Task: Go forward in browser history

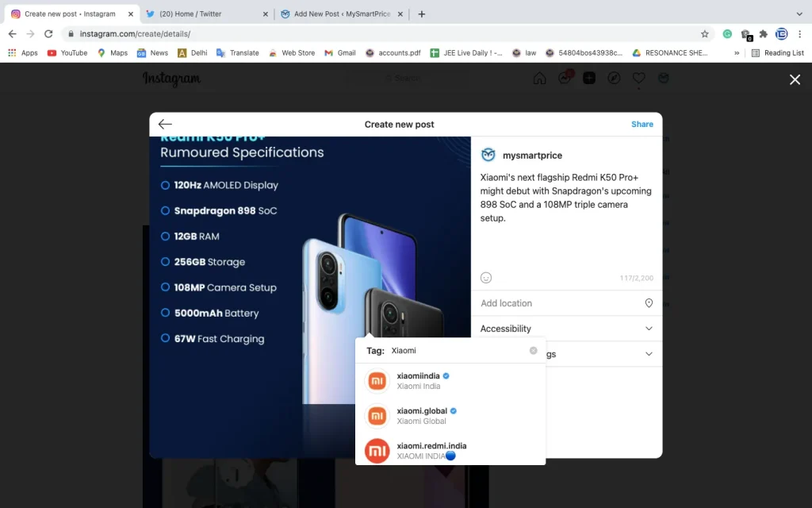Action: pos(31,33)
